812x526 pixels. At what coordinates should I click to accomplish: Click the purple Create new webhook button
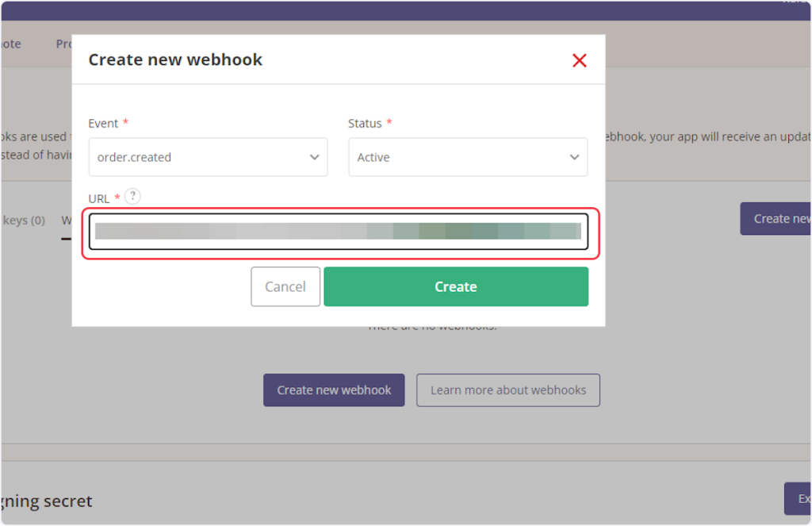pyautogui.click(x=334, y=390)
